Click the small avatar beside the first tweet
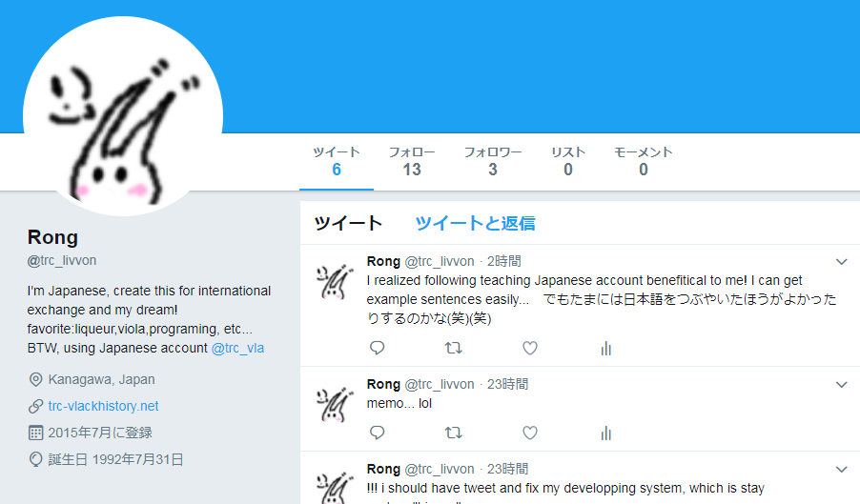 334,282
